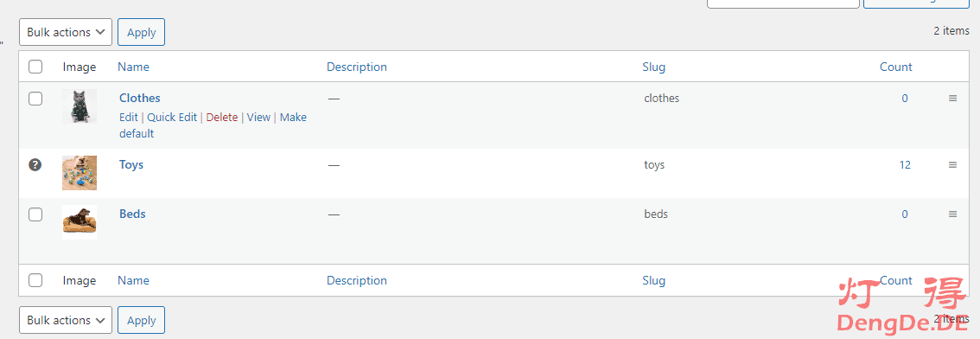Open the Toys product count of 12
Screen dimensions: 980x339
[x=905, y=165]
